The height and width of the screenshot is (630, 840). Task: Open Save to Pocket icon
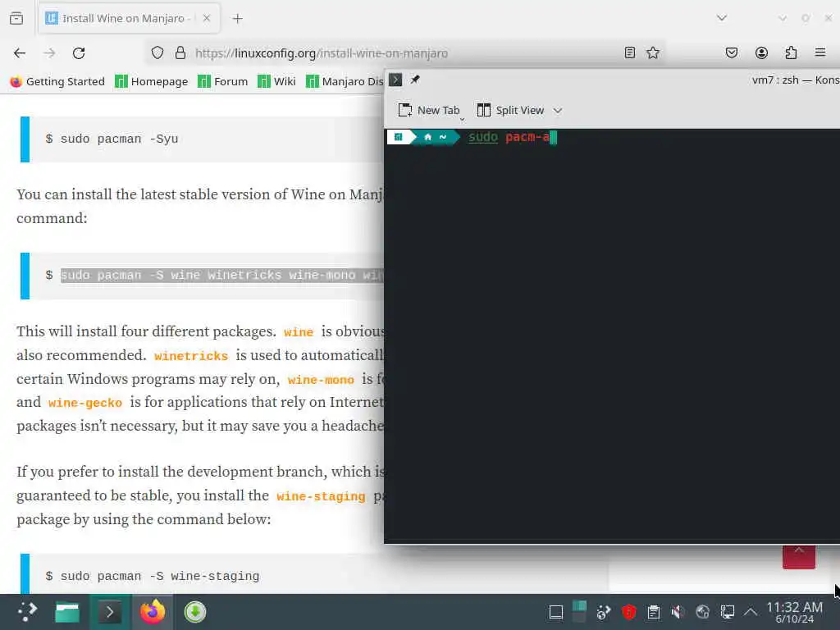731,52
